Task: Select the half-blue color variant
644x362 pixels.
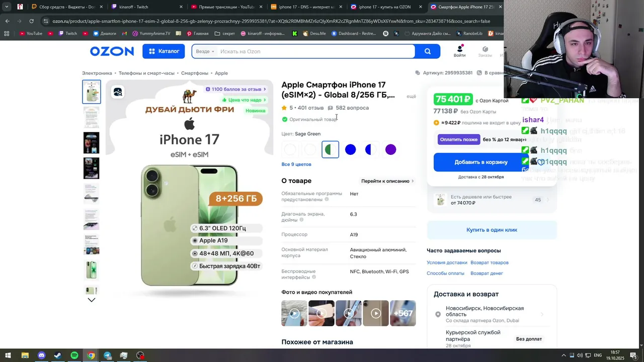Action: tap(371, 149)
